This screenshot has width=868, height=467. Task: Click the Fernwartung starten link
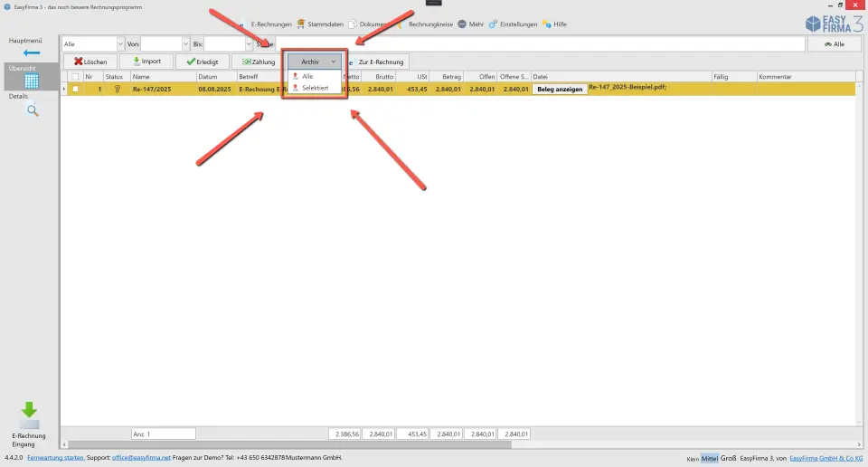coord(56,458)
